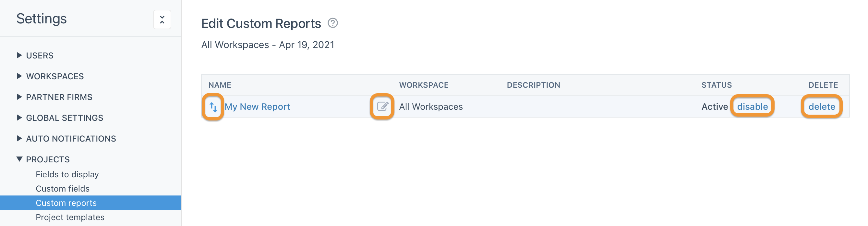Click the Custom reports sidebar entry
This screenshot has width=868, height=226.
[x=66, y=203]
